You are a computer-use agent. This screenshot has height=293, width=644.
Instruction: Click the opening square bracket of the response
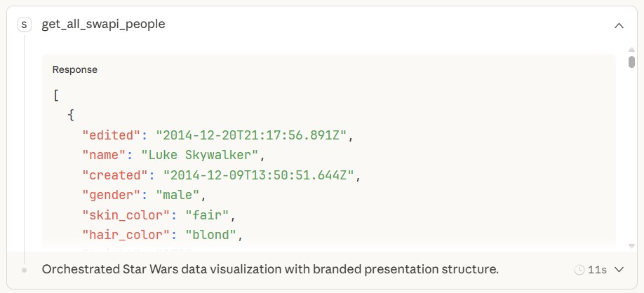point(56,95)
